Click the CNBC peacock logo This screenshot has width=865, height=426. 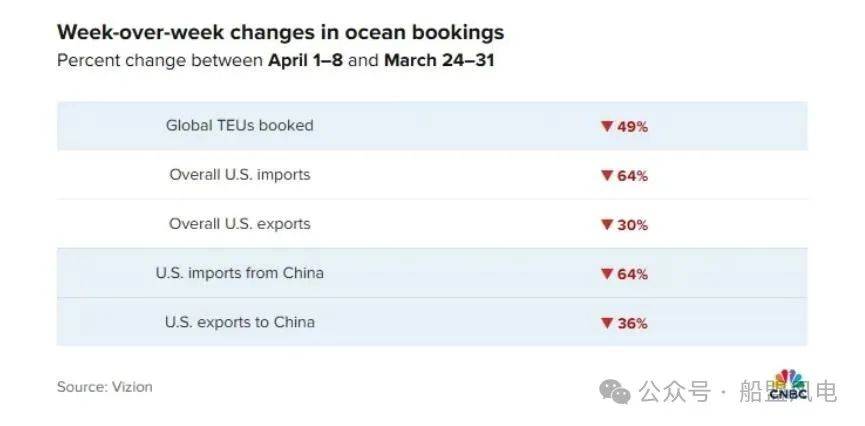pyautogui.click(x=788, y=385)
